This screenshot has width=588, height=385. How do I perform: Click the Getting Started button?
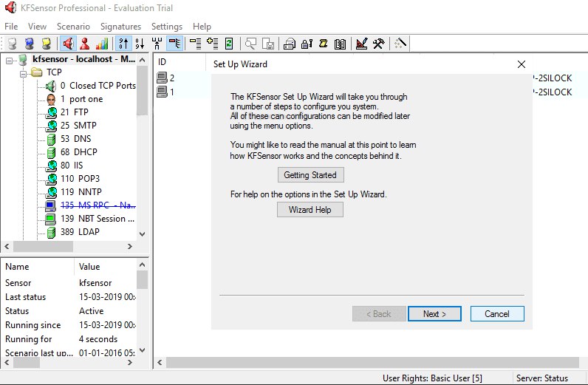click(310, 175)
